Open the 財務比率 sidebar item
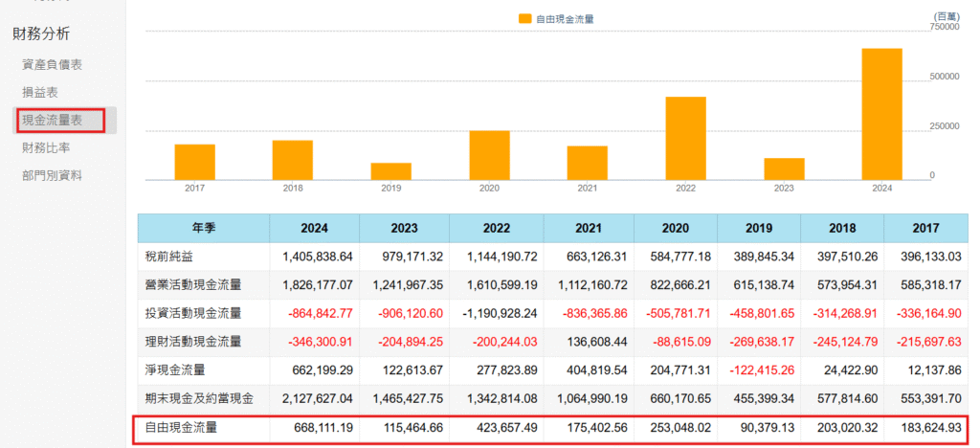 [46, 147]
